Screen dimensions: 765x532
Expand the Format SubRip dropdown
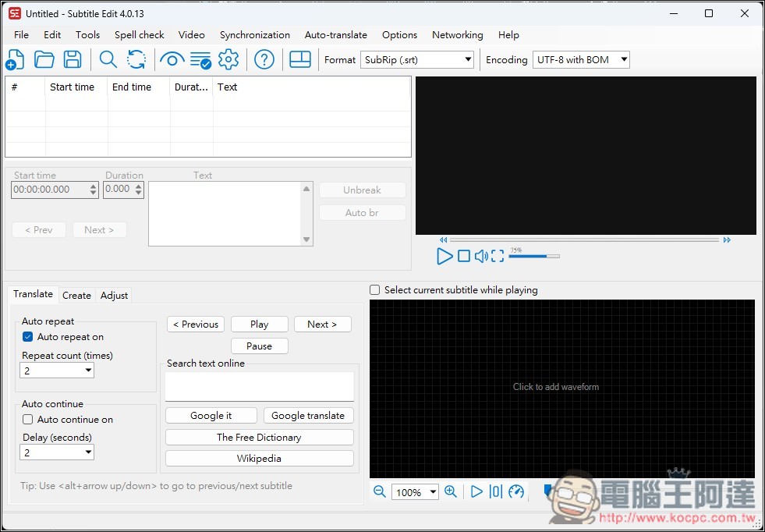pyautogui.click(x=417, y=60)
